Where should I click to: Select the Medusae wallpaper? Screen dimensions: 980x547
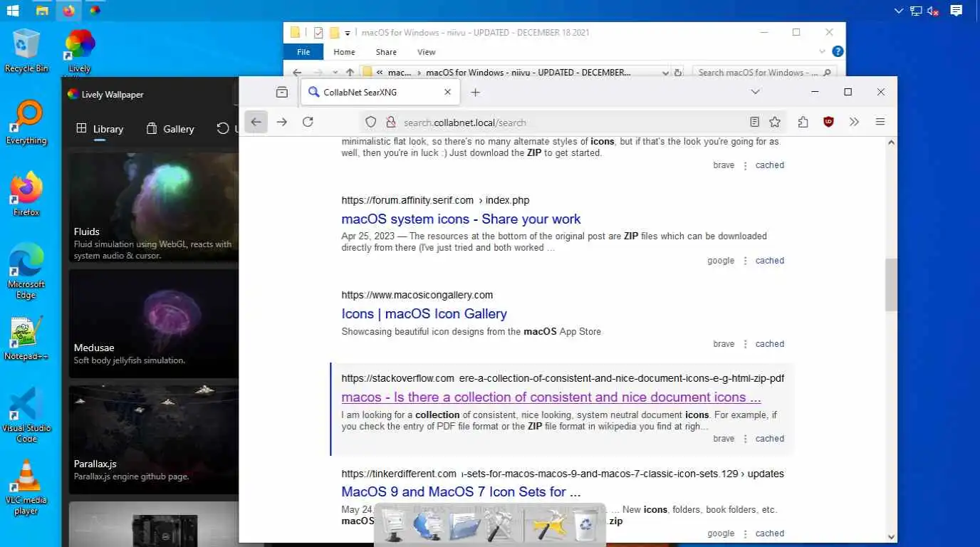tap(154, 323)
